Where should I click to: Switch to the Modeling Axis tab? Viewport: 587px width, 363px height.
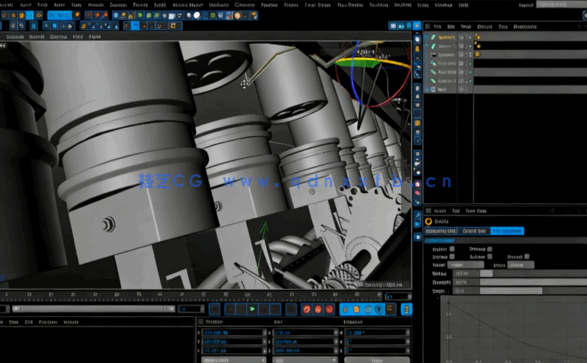coord(440,231)
